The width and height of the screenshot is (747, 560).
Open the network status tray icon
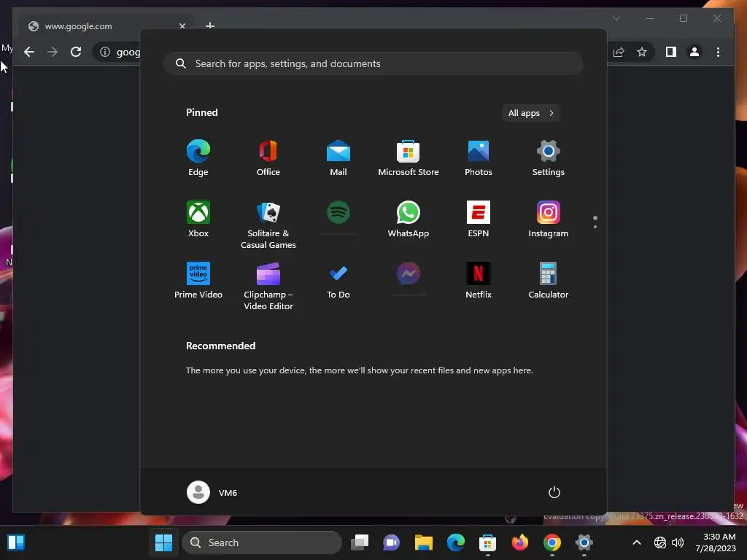[659, 542]
